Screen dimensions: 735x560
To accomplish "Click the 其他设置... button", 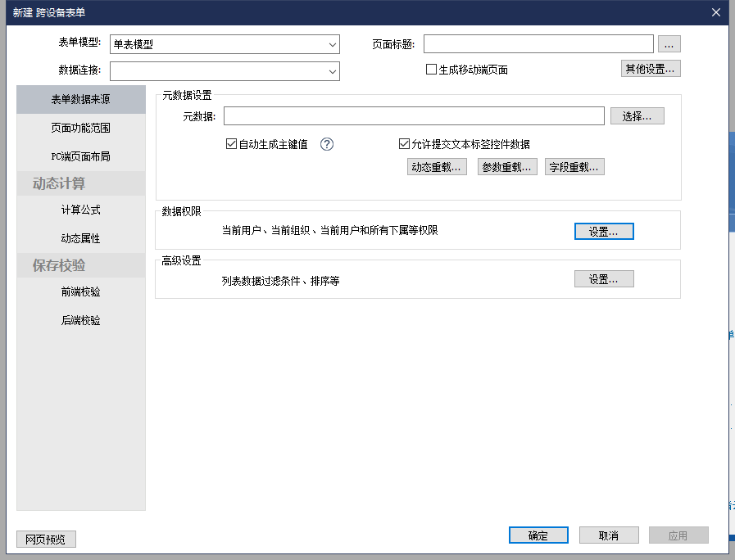I will 650,69.
